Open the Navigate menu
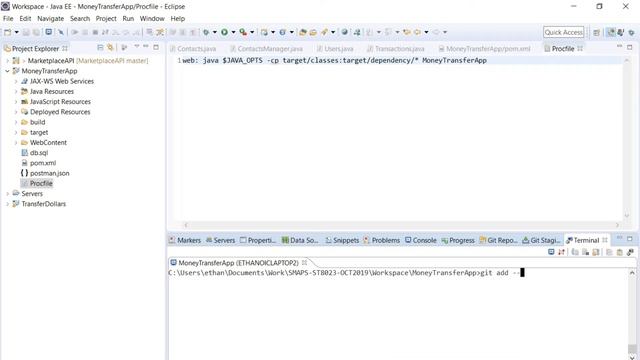Screen dimensions: 640x360 (x=51, y=18)
